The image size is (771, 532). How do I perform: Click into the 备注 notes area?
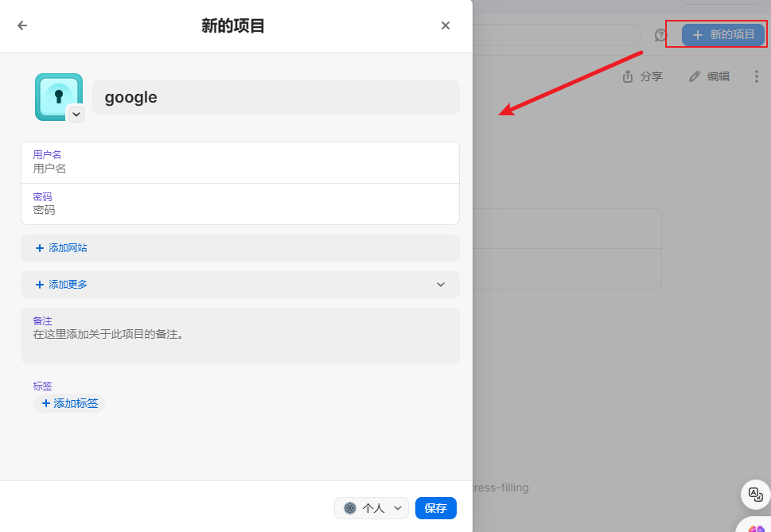point(239,342)
